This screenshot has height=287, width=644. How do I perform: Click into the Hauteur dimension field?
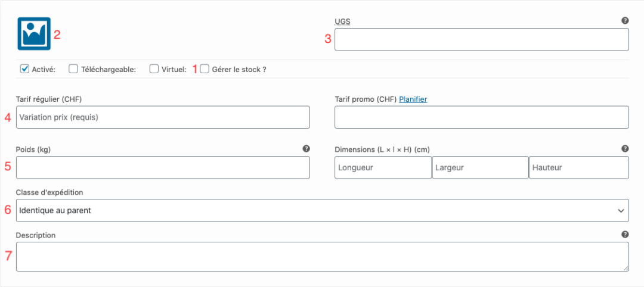click(578, 167)
